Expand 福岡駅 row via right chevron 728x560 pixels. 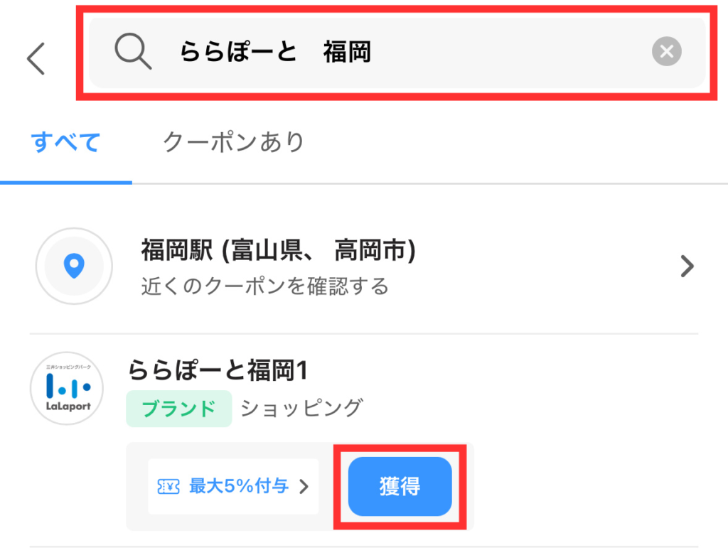(686, 266)
